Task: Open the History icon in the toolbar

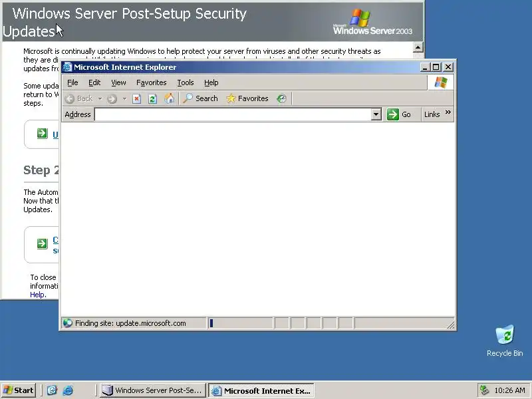Action: point(281,98)
